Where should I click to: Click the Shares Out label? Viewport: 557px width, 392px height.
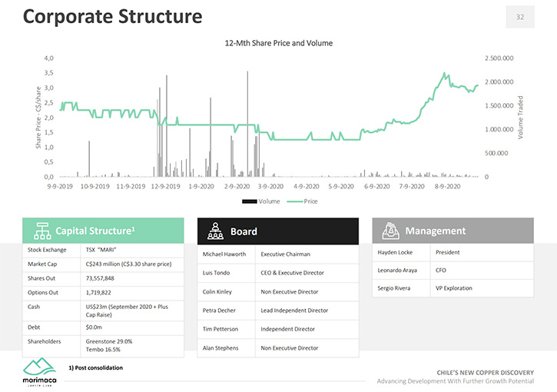click(41, 278)
